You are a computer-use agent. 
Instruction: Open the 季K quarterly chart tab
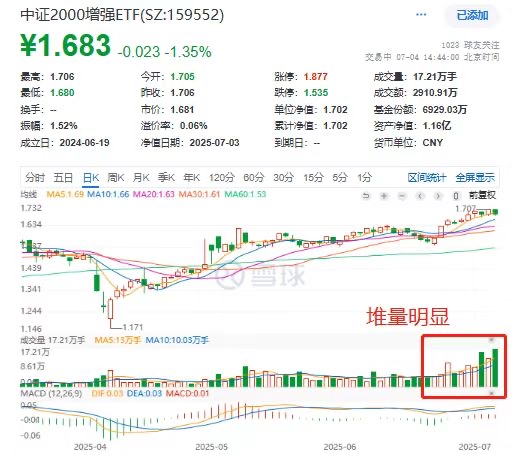pyautogui.click(x=166, y=177)
